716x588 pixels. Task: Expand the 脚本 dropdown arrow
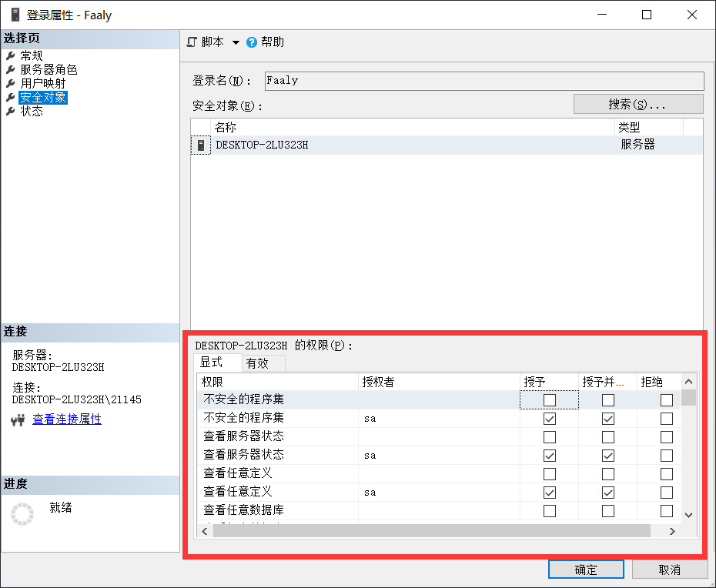click(x=236, y=42)
